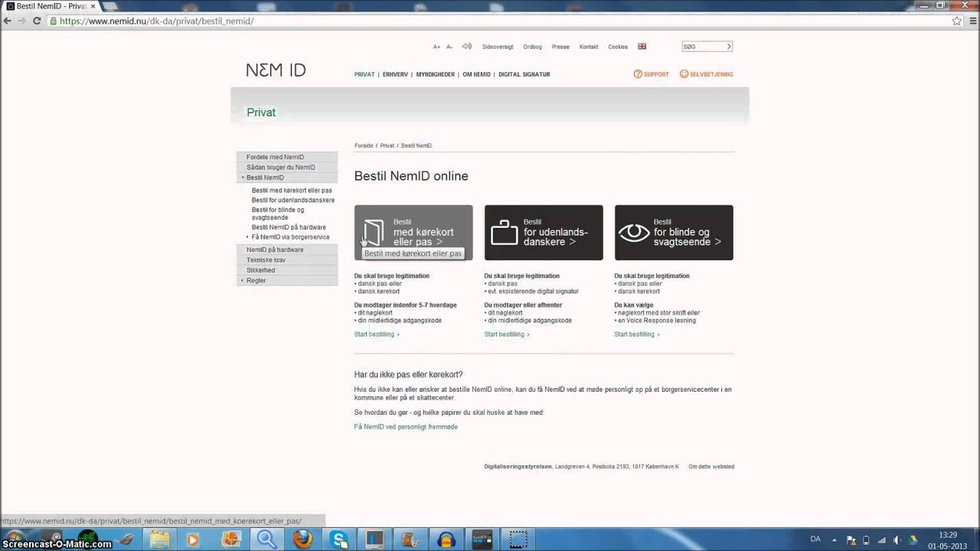The image size is (980, 551).
Task: Click the eye icon for svagtseende
Action: [634, 233]
